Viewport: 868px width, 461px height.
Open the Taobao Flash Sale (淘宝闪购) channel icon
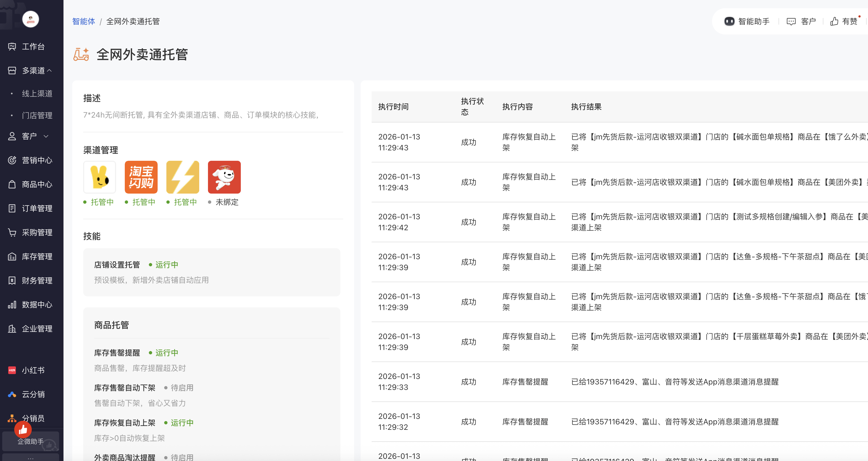pos(141,177)
